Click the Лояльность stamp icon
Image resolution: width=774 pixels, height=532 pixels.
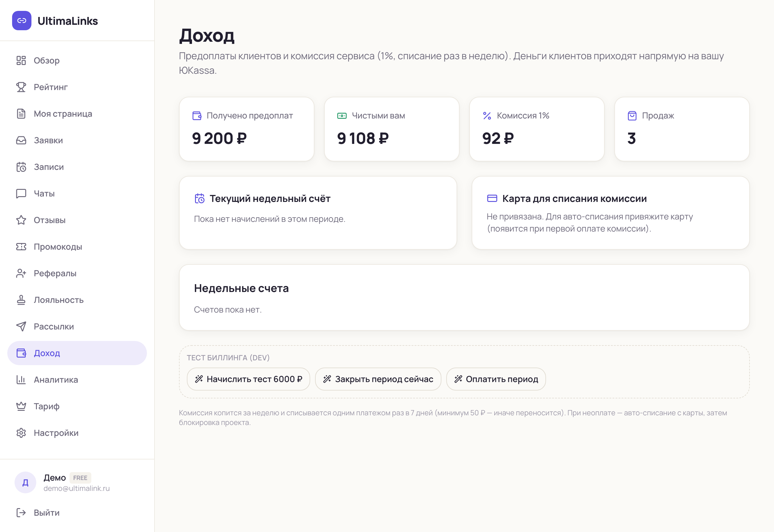pos(21,300)
